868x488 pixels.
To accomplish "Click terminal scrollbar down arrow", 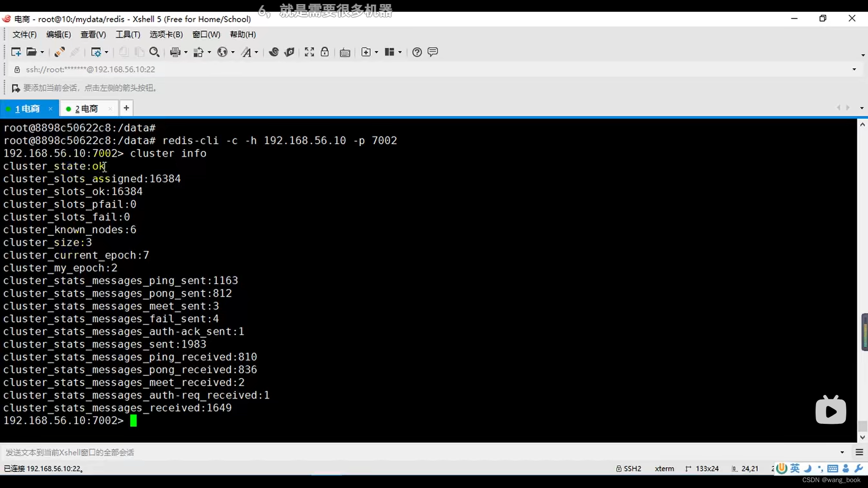I will (863, 437).
